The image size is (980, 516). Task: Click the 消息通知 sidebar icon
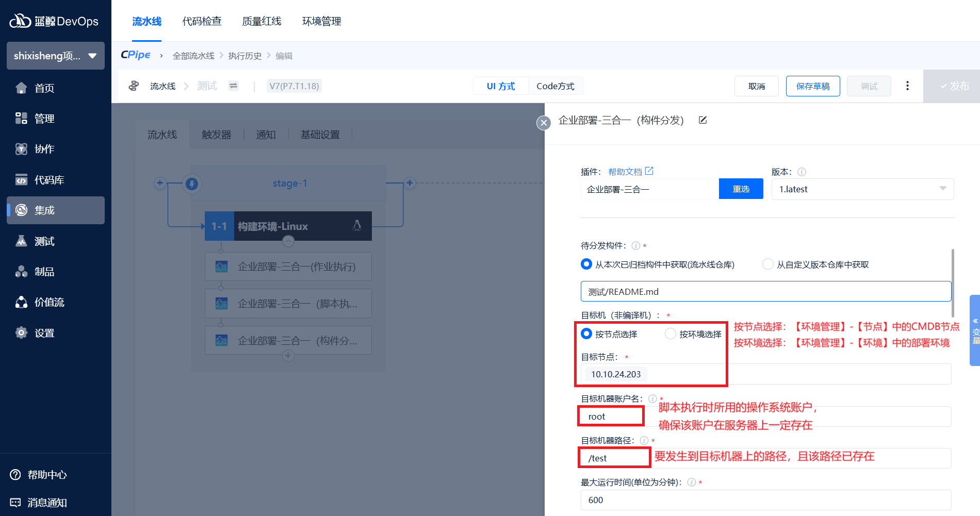point(15,503)
